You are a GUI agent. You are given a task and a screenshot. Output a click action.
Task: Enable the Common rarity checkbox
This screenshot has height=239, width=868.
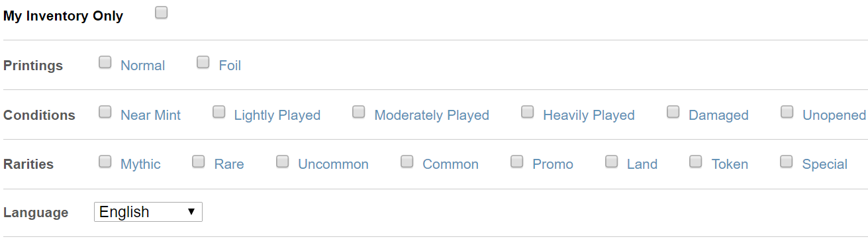[x=407, y=161]
